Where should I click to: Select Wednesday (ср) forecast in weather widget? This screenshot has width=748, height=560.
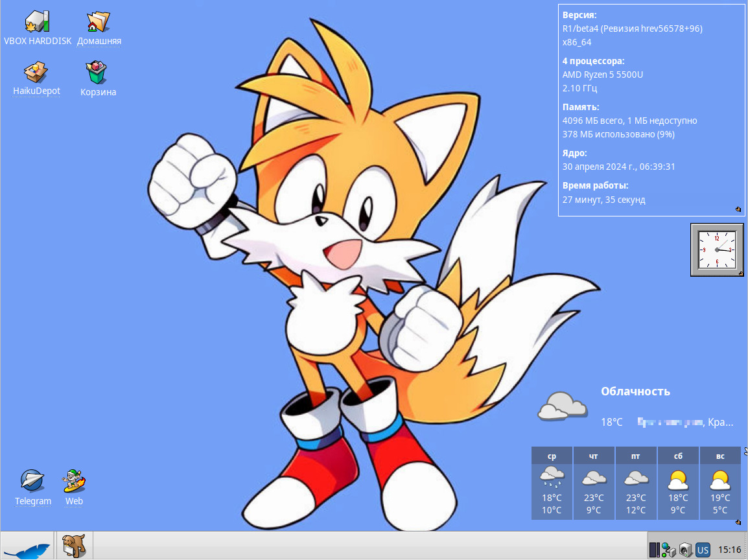(x=552, y=483)
